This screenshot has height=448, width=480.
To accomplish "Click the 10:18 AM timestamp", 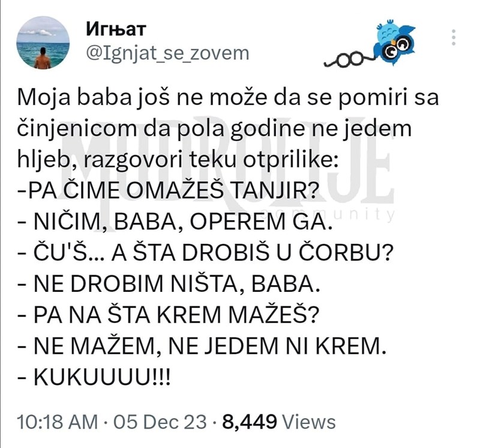I will tap(57, 422).
